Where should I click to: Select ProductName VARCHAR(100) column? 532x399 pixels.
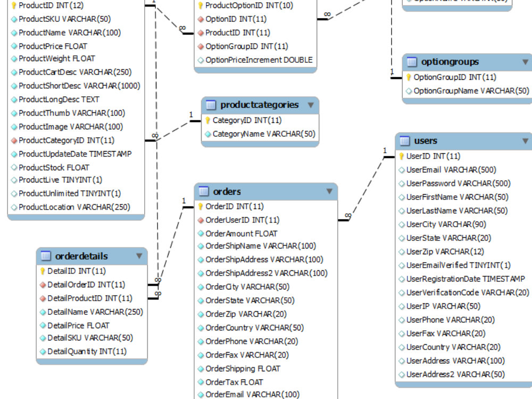[70, 33]
